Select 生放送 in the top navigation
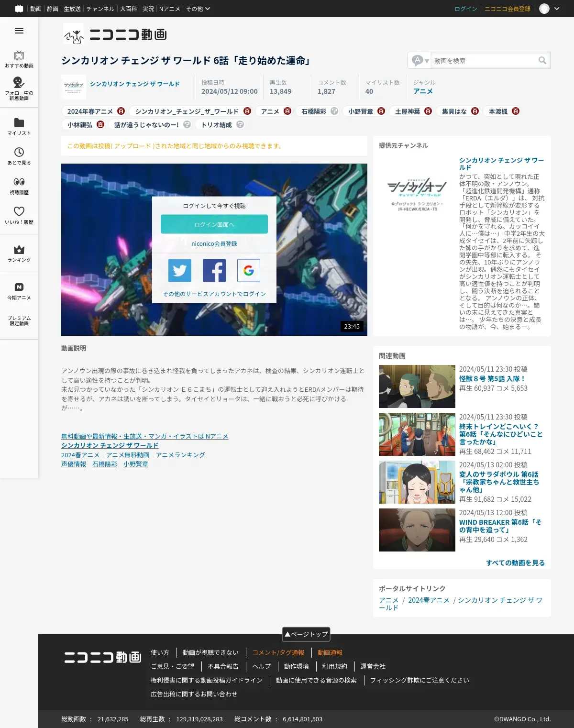Screen dimensions: 574x728 pos(72,9)
